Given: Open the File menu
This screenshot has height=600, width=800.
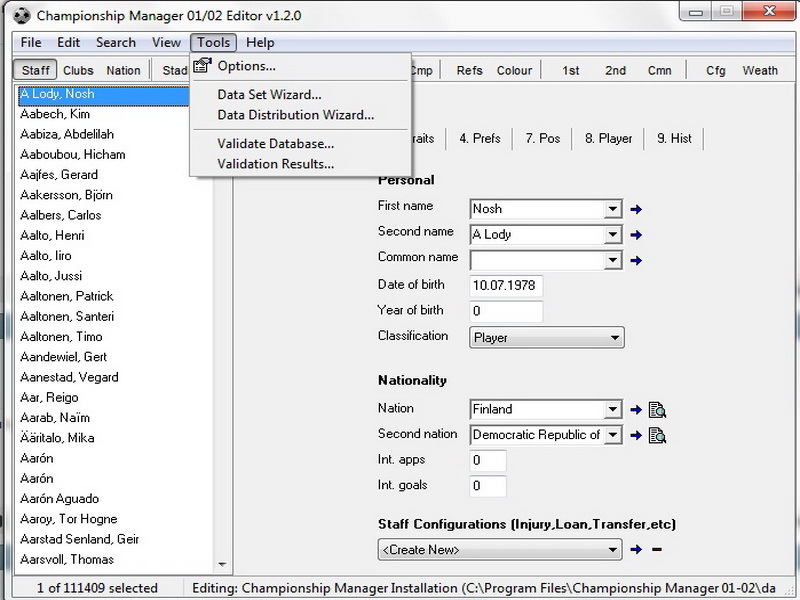Looking at the screenshot, I should (x=31, y=42).
